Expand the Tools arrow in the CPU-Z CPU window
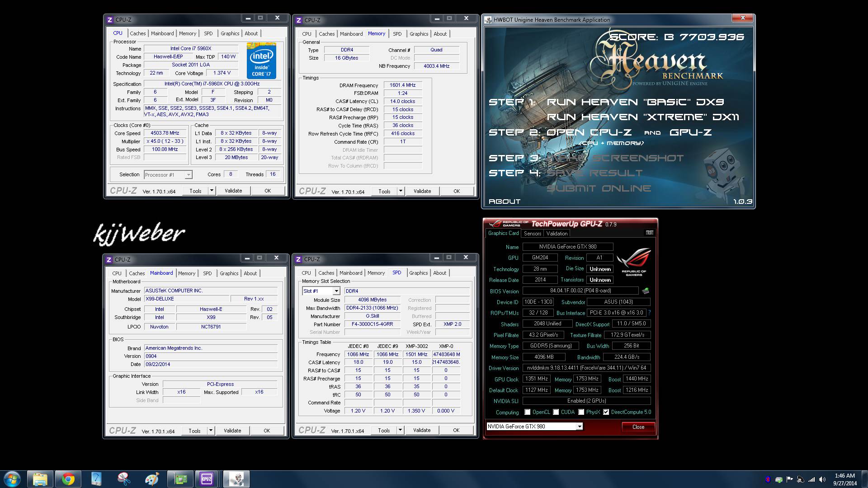 click(211, 191)
